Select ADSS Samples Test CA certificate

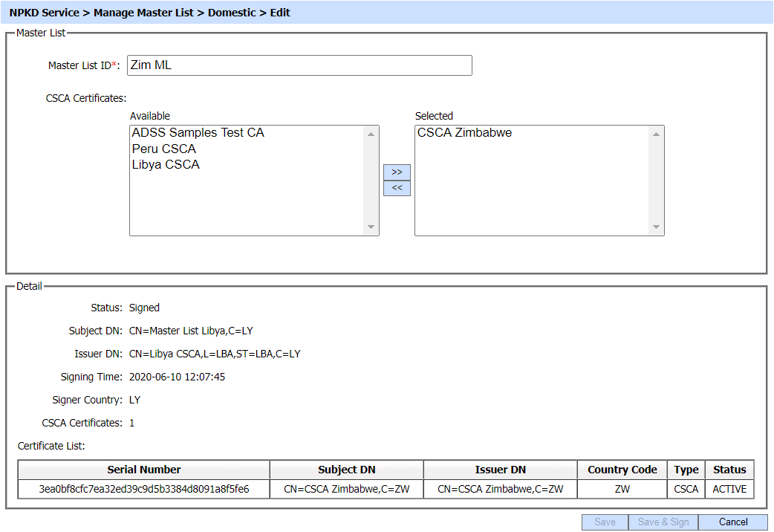pos(198,133)
